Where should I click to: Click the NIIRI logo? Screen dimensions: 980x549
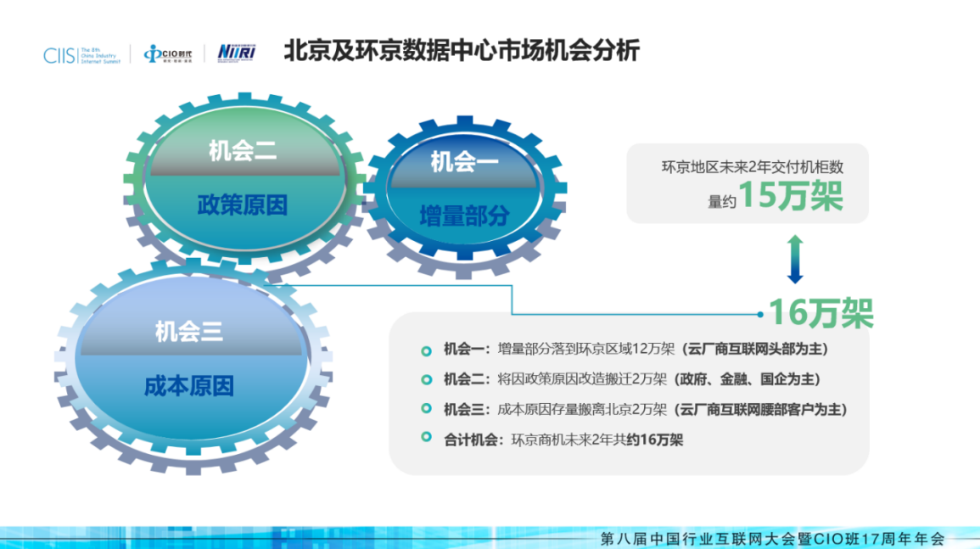(237, 53)
